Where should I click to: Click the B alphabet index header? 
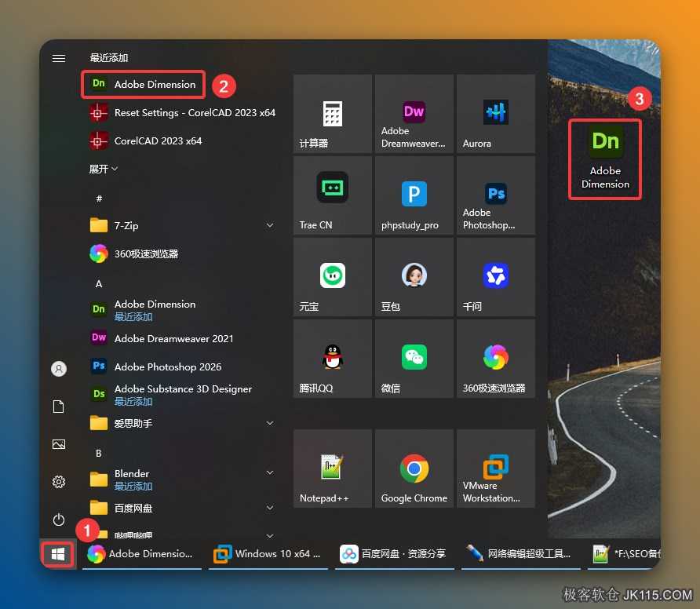tap(99, 453)
